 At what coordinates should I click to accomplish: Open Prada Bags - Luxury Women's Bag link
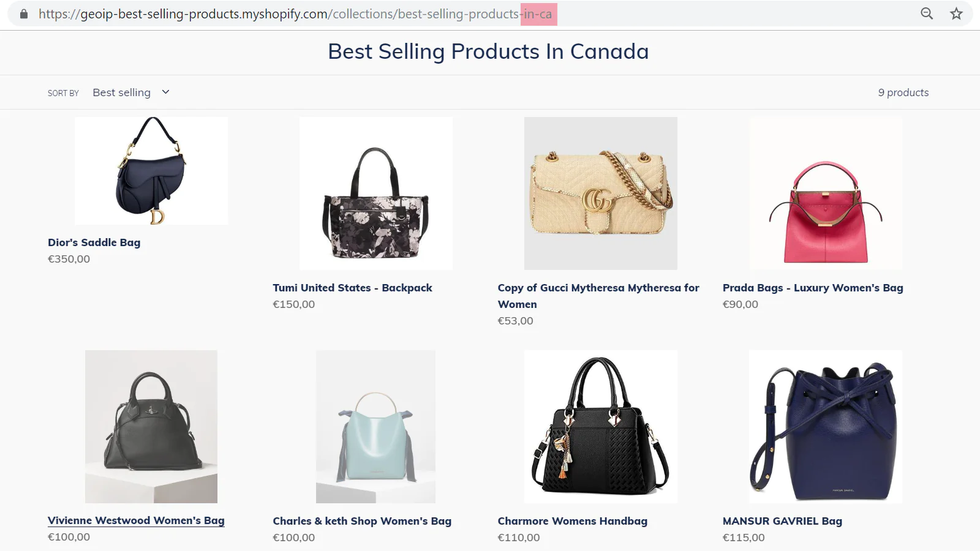[x=813, y=288]
